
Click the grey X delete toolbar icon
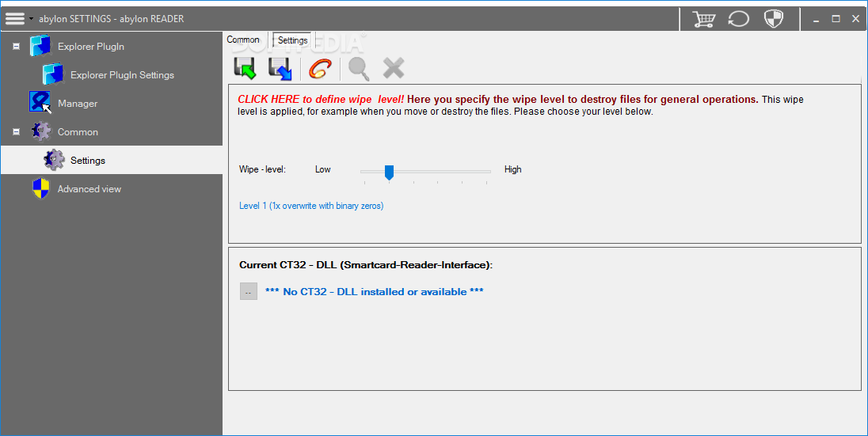pos(394,68)
